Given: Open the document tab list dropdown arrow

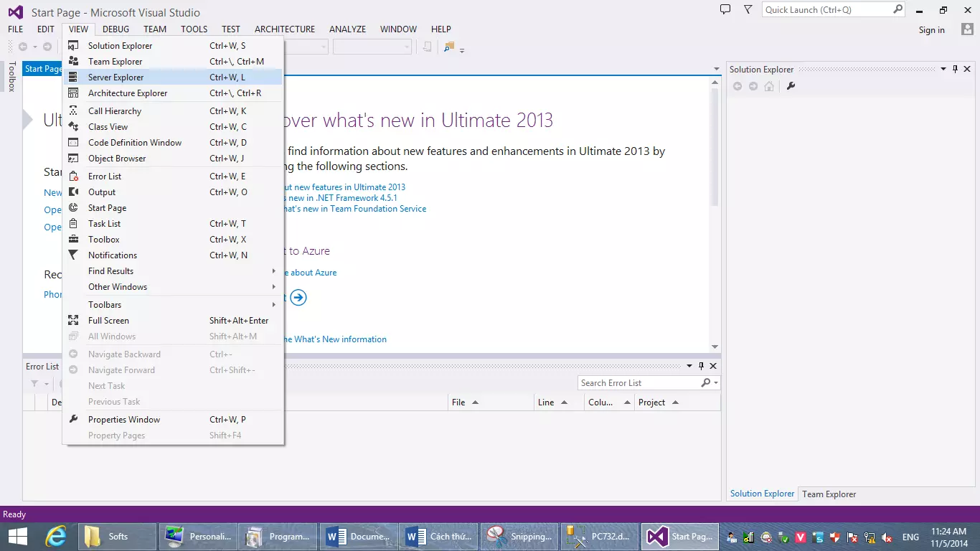Looking at the screenshot, I should [x=716, y=70].
